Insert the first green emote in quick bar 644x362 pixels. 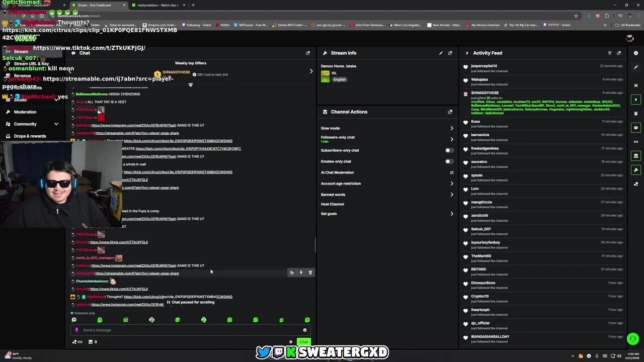[x=100, y=320]
